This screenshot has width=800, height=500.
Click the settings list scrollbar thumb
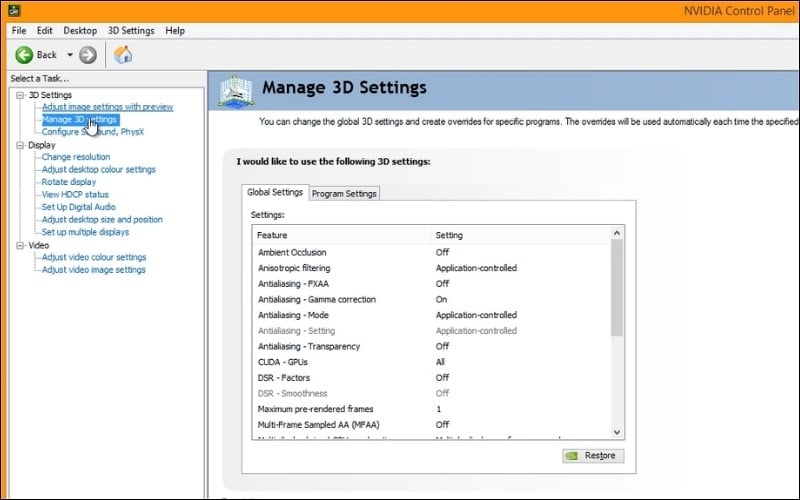(617, 288)
